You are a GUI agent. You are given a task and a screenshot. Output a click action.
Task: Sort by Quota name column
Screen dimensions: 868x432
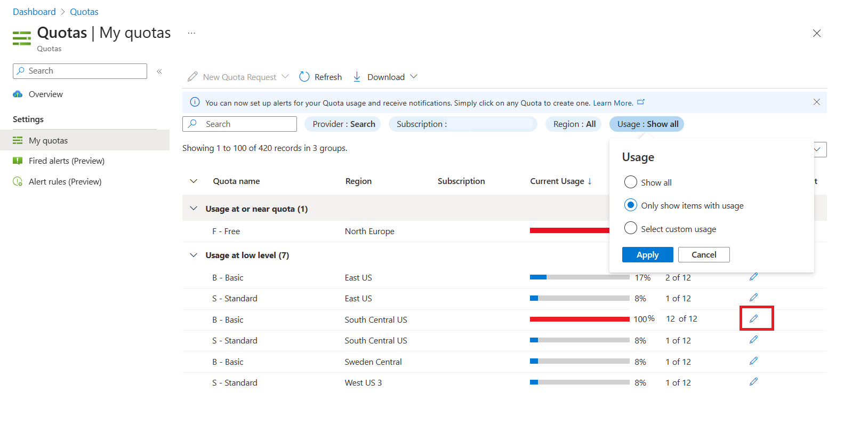coord(236,181)
